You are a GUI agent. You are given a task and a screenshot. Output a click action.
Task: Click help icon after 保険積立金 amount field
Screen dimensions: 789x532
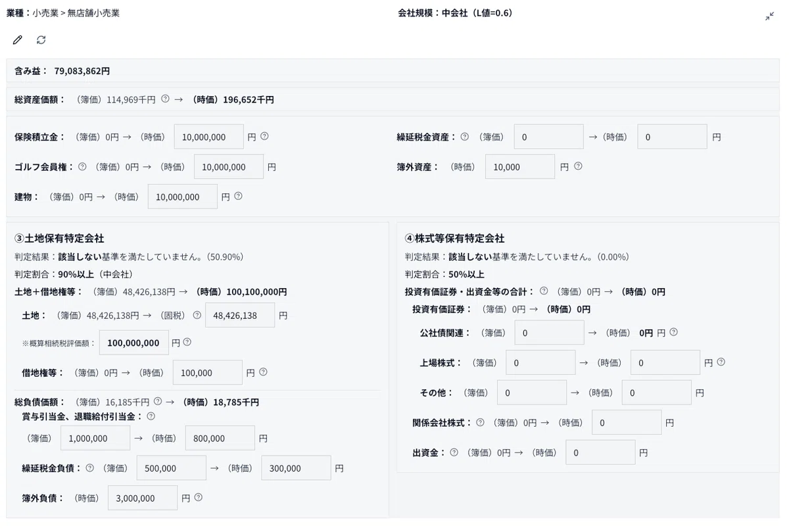click(264, 136)
